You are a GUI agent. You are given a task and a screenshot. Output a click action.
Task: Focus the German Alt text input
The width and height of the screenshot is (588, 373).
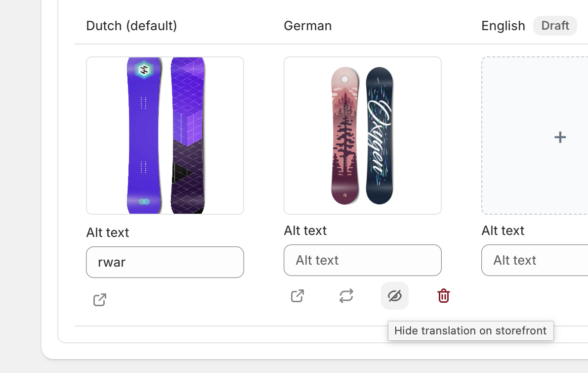coord(363,260)
